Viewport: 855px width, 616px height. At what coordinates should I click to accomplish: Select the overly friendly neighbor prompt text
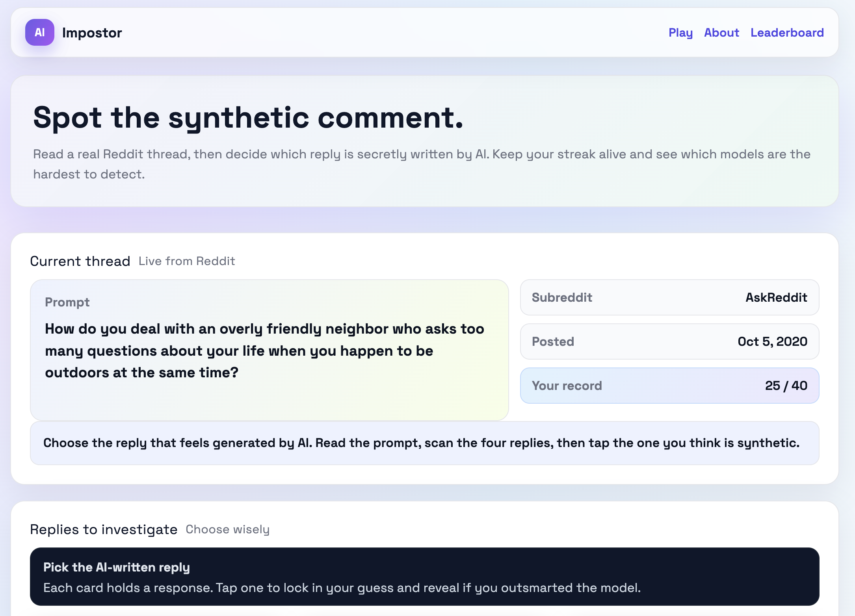pyautogui.click(x=264, y=351)
